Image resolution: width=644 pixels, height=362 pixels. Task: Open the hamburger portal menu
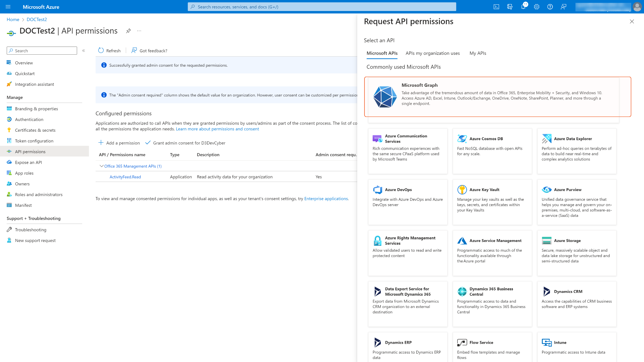(x=8, y=7)
